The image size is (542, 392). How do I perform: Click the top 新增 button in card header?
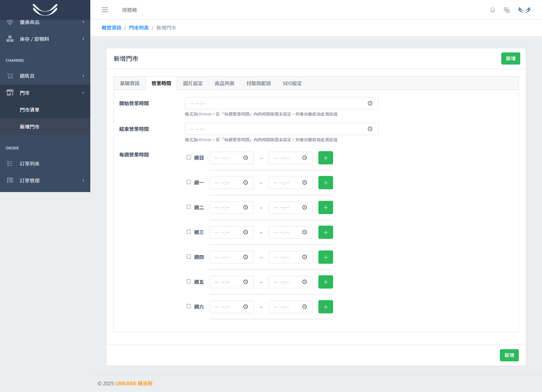510,59
